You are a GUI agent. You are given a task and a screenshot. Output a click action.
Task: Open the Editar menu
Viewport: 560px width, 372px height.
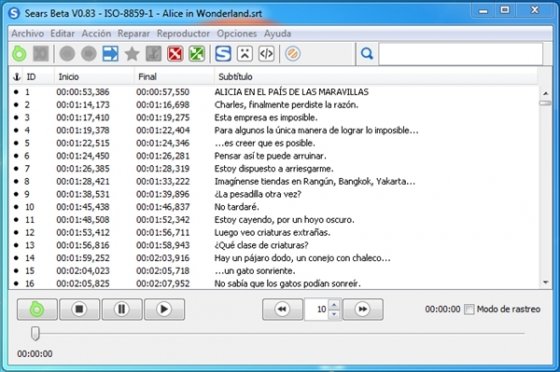tap(62, 34)
